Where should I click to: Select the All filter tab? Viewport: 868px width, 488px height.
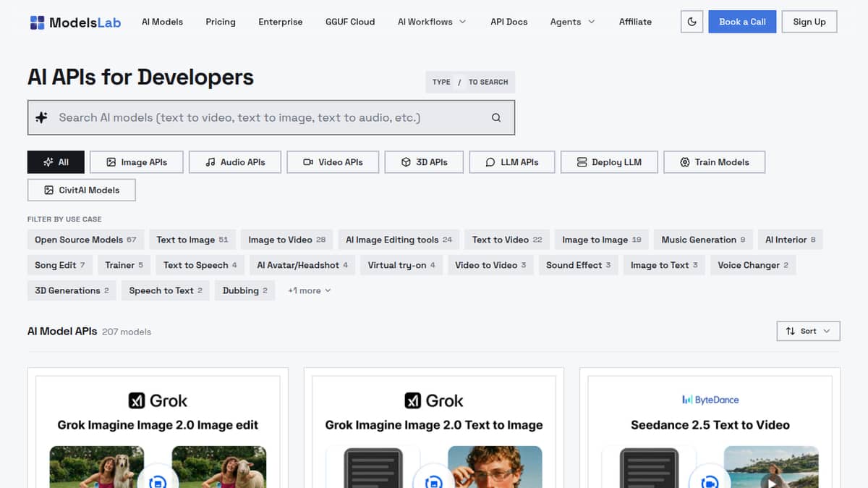[56, 162]
